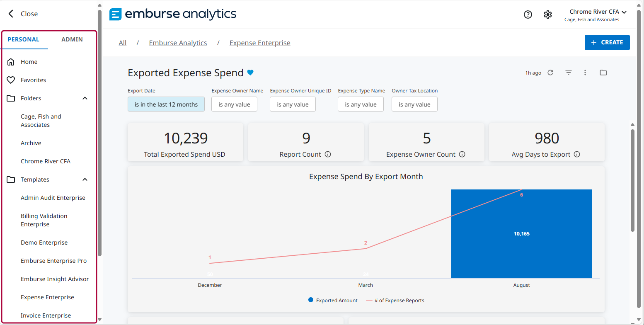
Task: Toggle Exported Amount series in chart legend
Action: [333, 300]
